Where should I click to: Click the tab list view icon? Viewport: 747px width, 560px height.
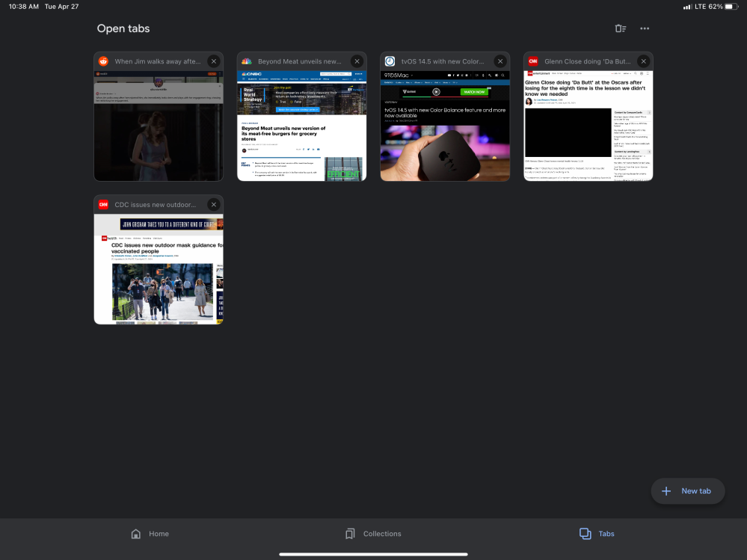(620, 28)
